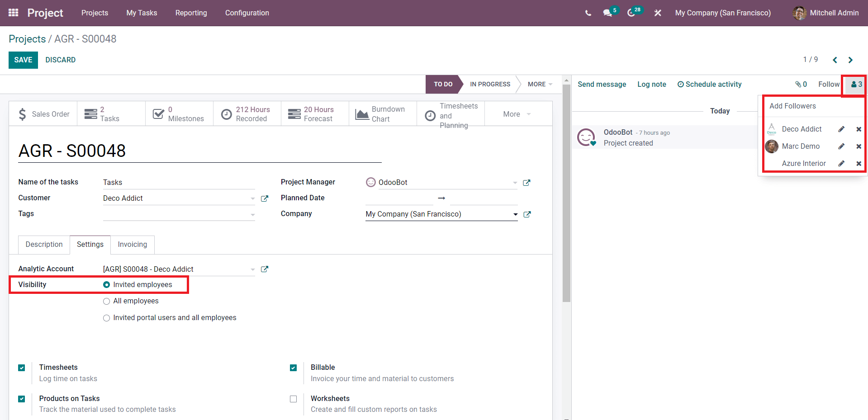Image resolution: width=868 pixels, height=420 pixels.
Task: Select Invited portal users and all employees
Action: 107,318
